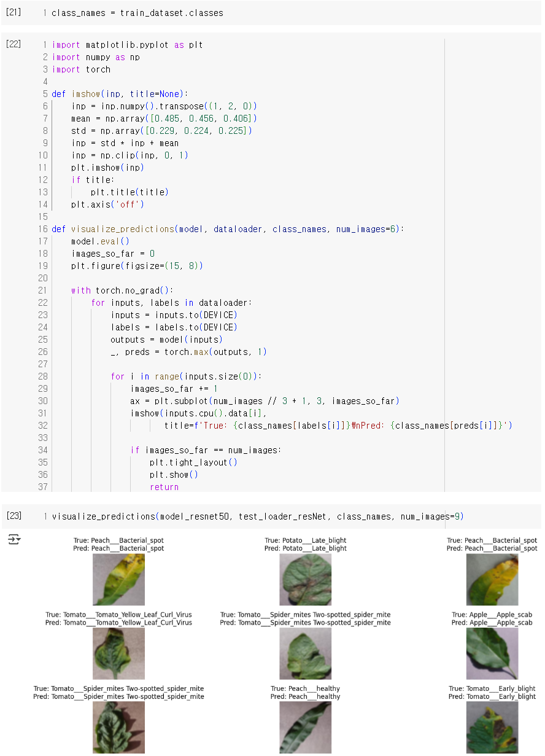Image resolution: width=545 pixels, height=756 pixels.
Task: Click 'outputs = model(inputs)' line
Action: 167,340
